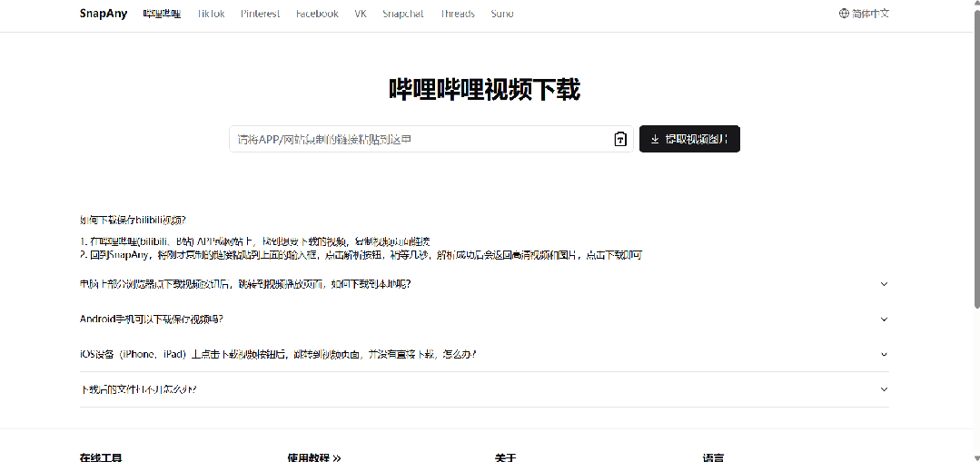The height and width of the screenshot is (462, 980).
Task: Open the Snapchat tab
Action: coord(403,13)
